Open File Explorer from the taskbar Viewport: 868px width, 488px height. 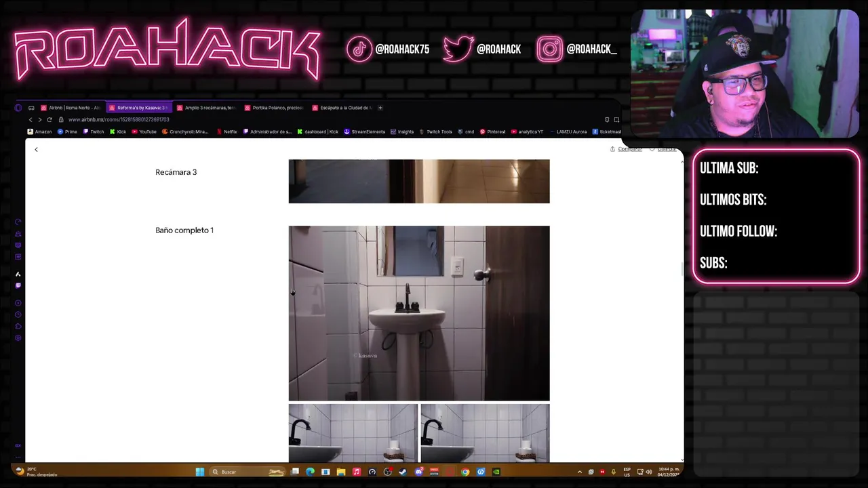click(x=341, y=472)
